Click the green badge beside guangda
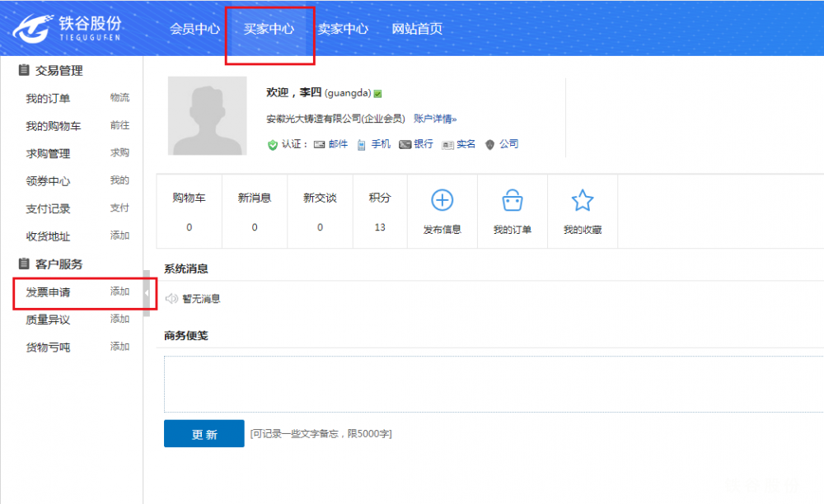Image resolution: width=824 pixels, height=504 pixels. coord(377,93)
